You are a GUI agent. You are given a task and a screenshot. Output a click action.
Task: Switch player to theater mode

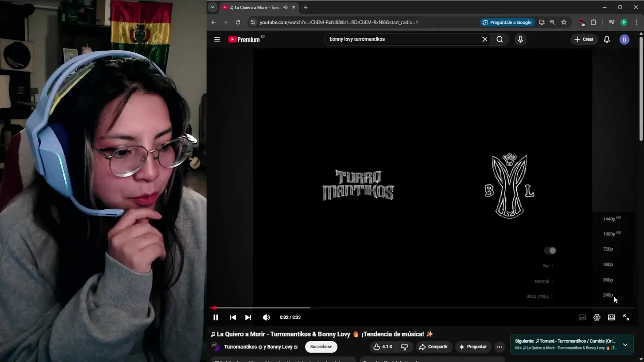(611, 317)
